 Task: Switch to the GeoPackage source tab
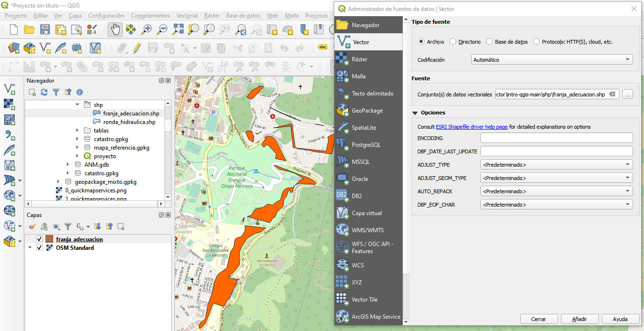(x=368, y=111)
